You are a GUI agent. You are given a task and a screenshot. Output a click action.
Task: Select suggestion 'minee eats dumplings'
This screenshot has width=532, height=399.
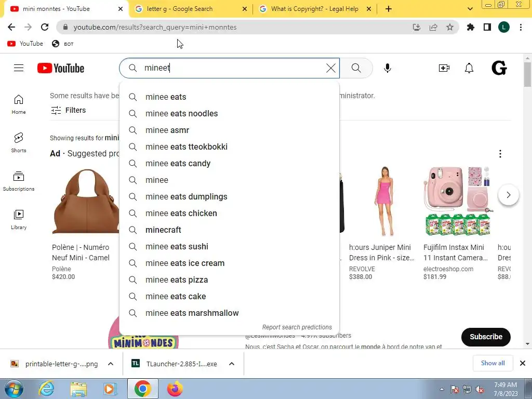pos(229,197)
